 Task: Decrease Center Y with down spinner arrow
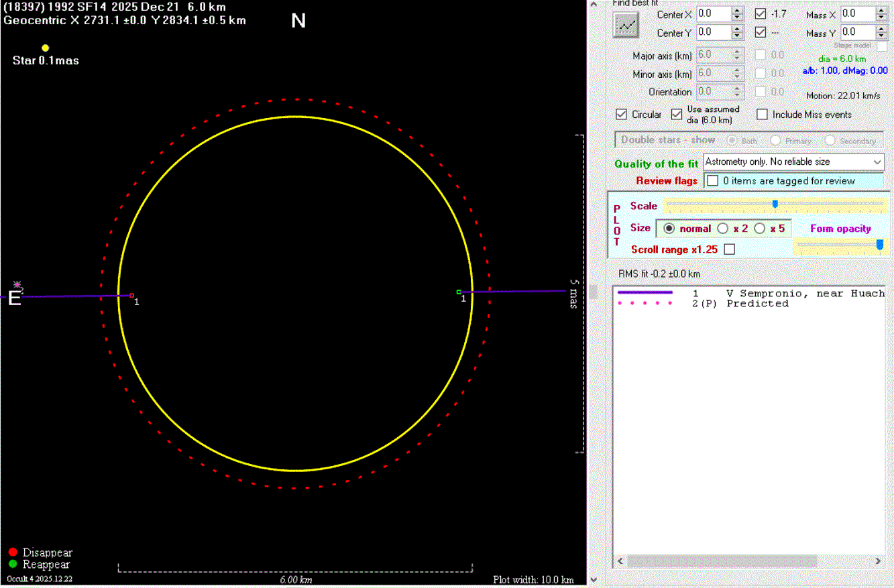tap(737, 36)
